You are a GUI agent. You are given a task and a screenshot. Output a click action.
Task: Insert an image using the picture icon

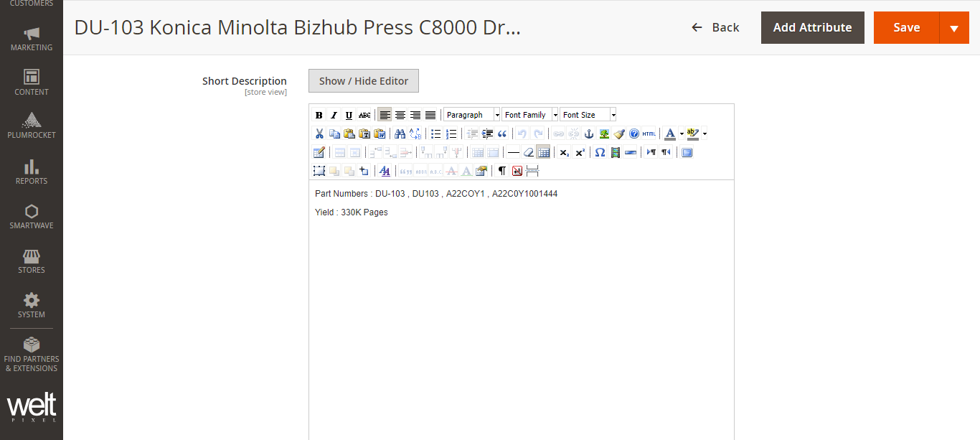(604, 134)
